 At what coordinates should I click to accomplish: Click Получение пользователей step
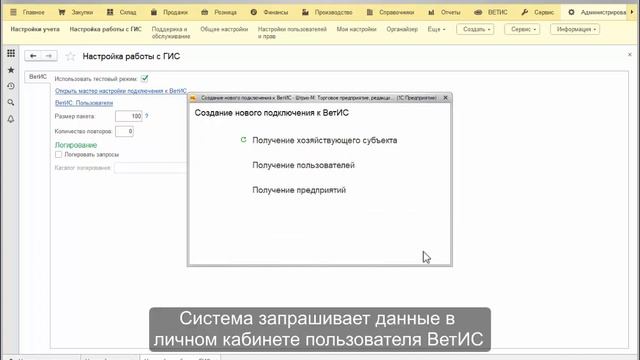pos(303,165)
